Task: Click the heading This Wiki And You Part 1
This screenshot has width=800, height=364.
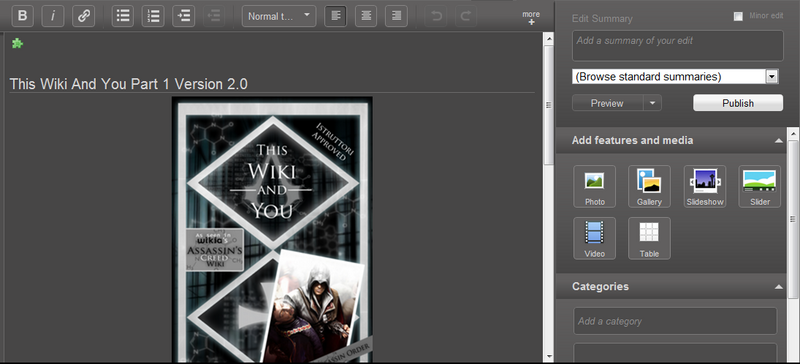Action: [x=129, y=84]
